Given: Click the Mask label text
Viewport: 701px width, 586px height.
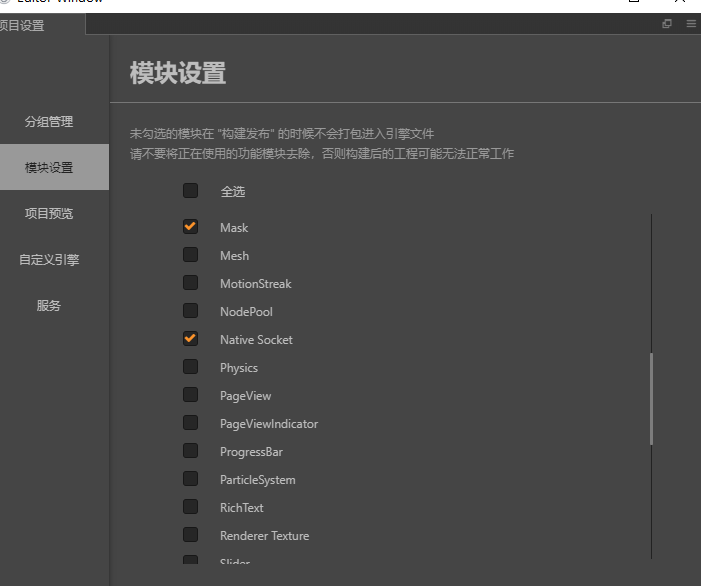Looking at the screenshot, I should [x=234, y=228].
